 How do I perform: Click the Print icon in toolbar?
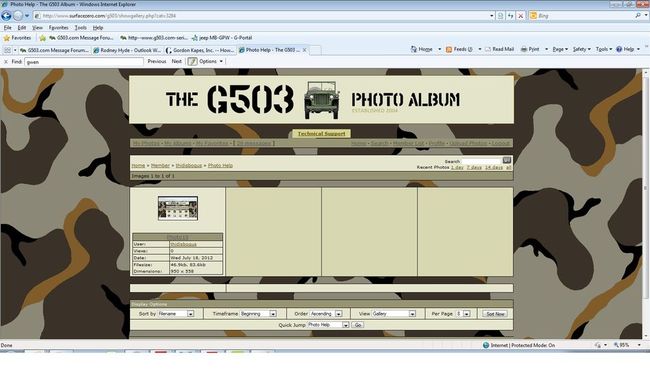pyautogui.click(x=524, y=49)
